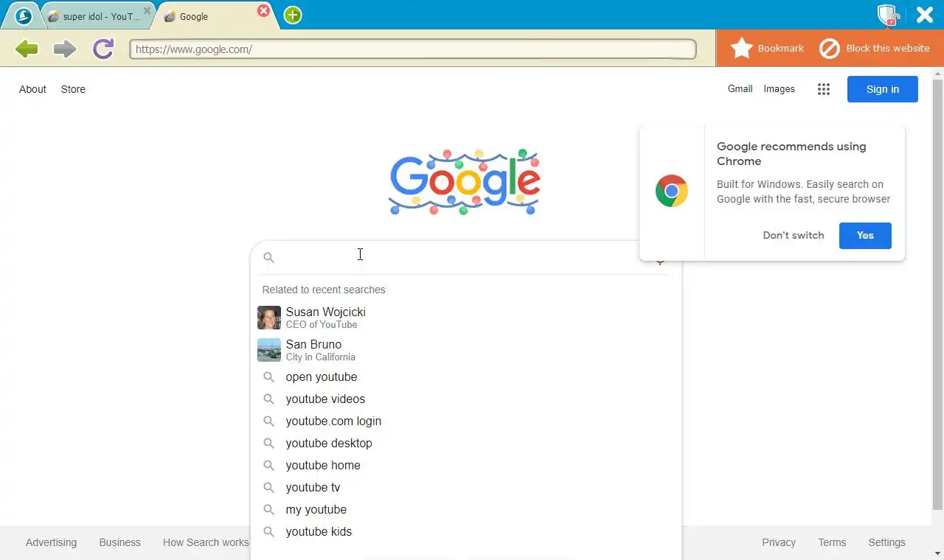Open How Search works link
Image resolution: width=944 pixels, height=560 pixels.
click(x=206, y=542)
